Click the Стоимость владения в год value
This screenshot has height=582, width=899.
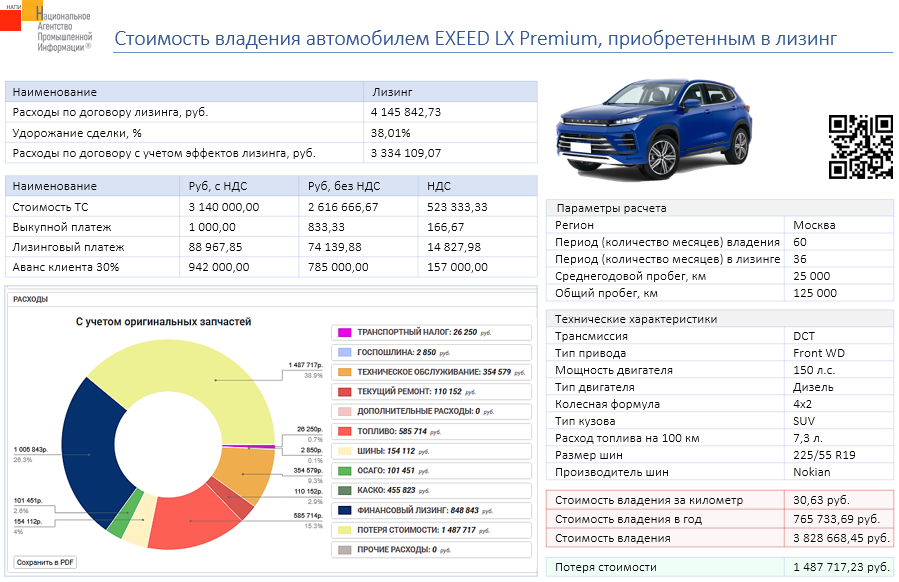[836, 519]
